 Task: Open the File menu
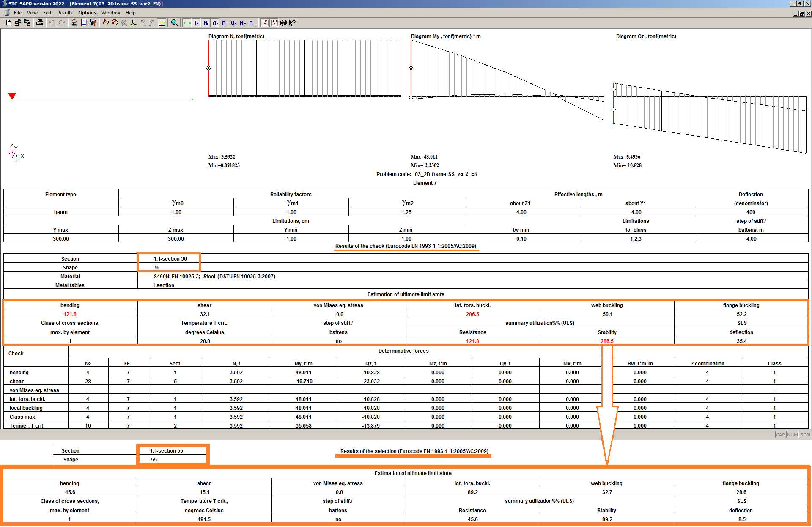[x=17, y=13]
